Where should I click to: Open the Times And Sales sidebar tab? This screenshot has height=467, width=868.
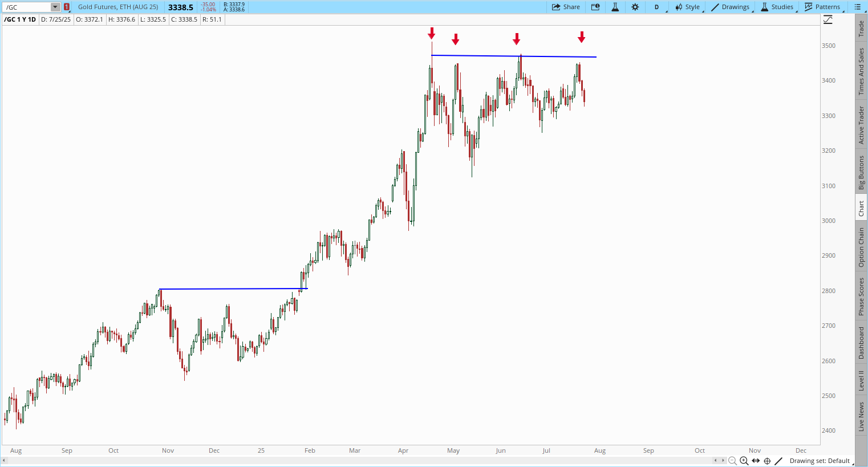(861, 71)
